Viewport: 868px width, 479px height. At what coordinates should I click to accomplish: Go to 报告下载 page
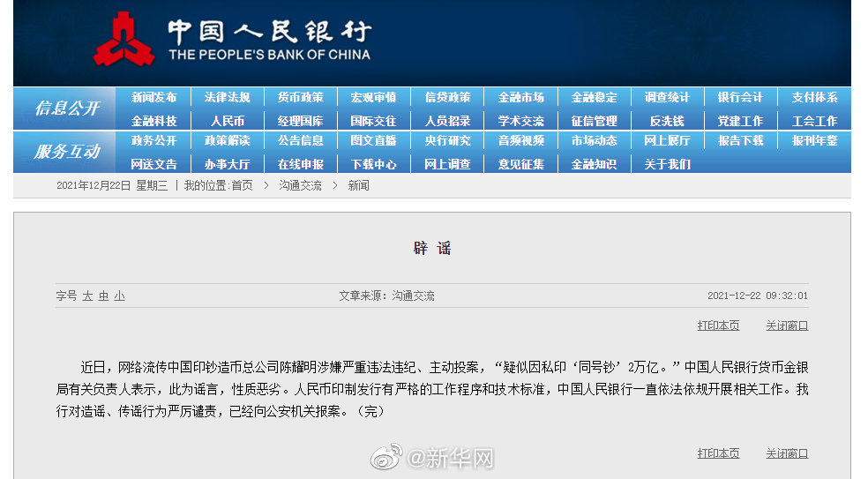741,140
